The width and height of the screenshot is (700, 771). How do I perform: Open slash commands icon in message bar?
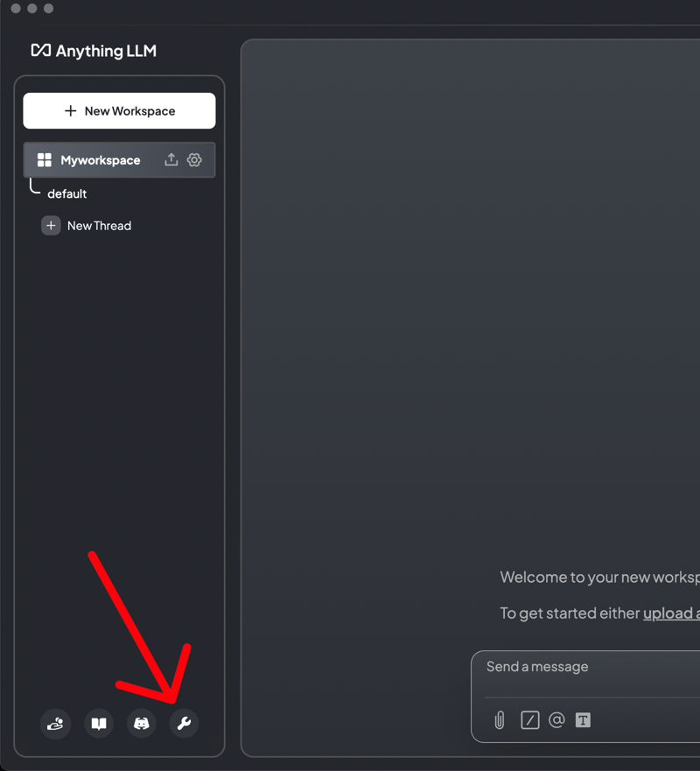pos(530,720)
